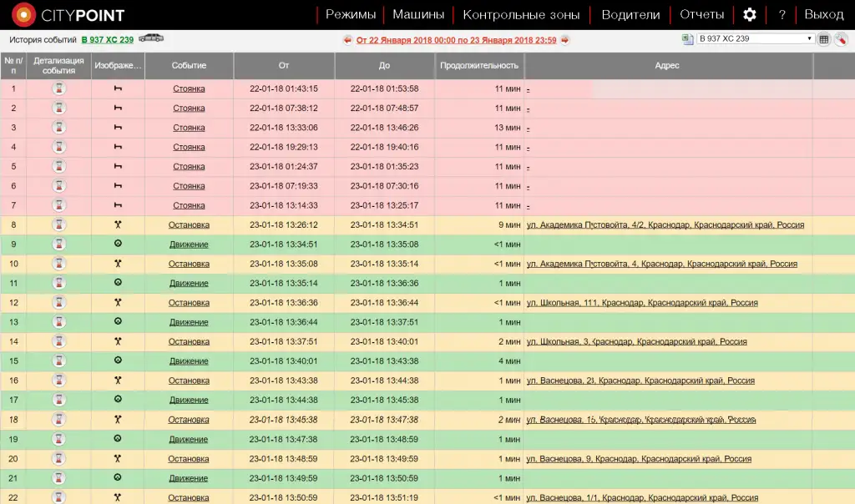This screenshot has height=504, width=855.
Task: Sort by Продолжительность column header
Action: click(479, 65)
